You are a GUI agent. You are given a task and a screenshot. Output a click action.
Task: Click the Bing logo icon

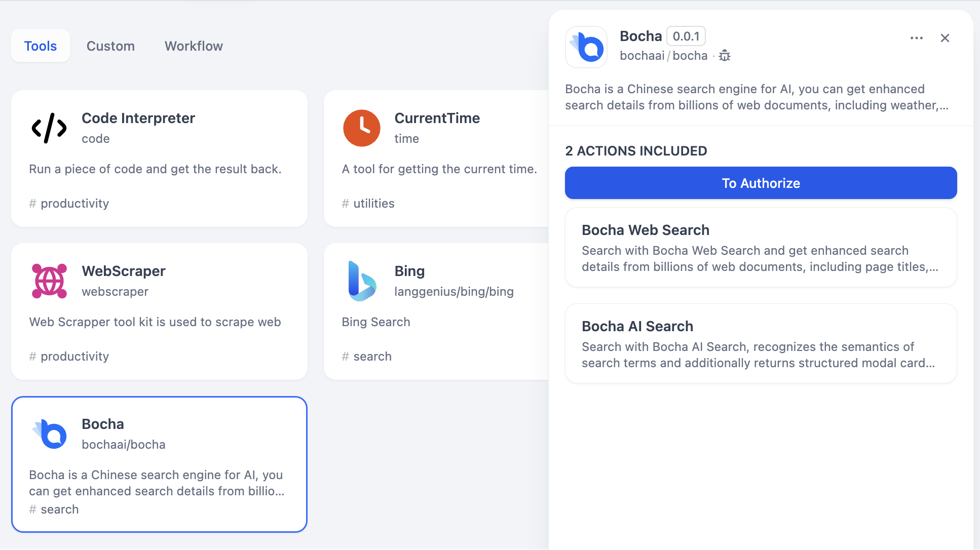pyautogui.click(x=362, y=281)
